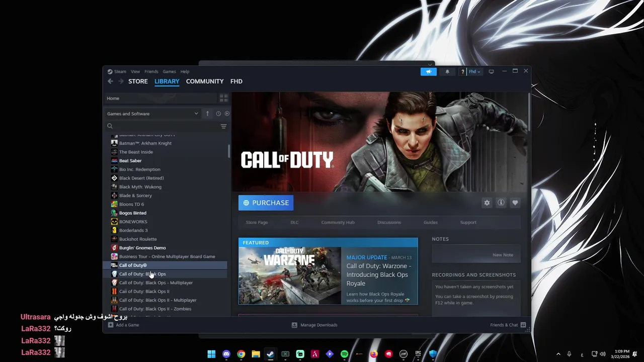
Task: Open the Store Page link
Action: pos(257,222)
